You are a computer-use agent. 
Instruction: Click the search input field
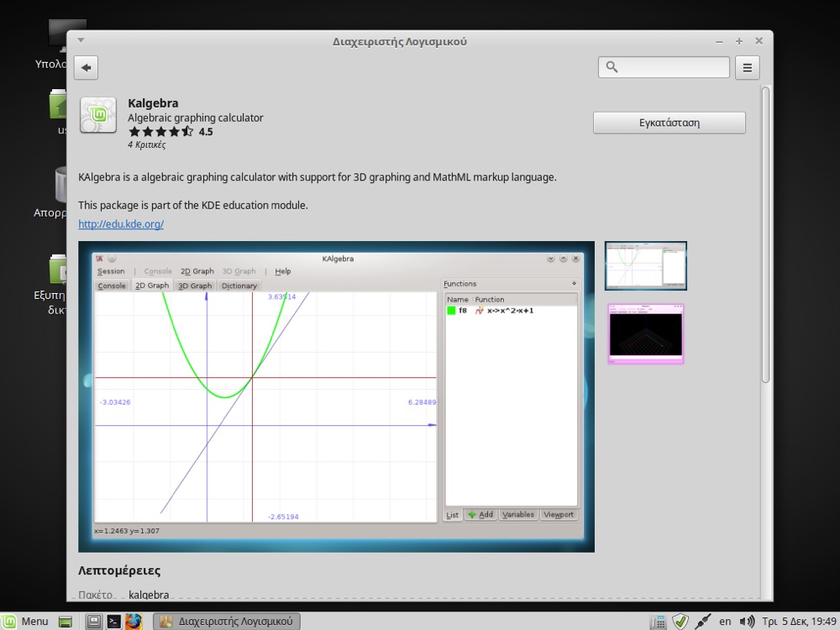pos(672,67)
